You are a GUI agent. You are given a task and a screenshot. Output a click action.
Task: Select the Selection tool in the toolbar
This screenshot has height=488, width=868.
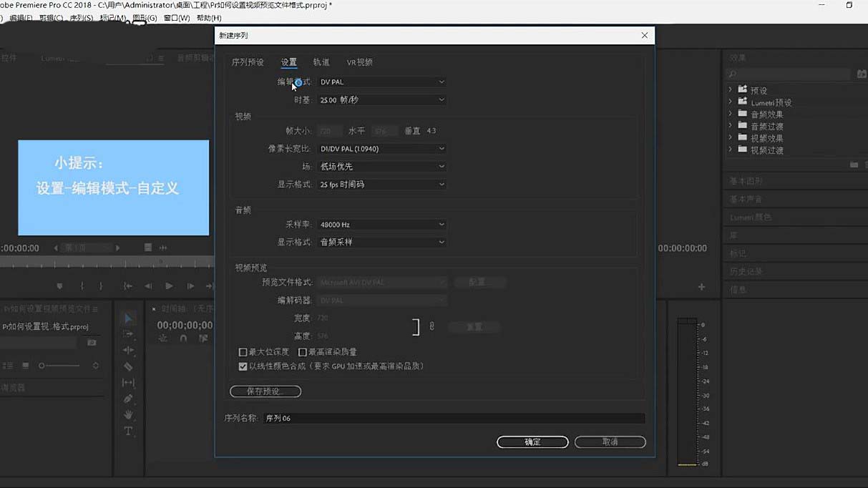pyautogui.click(x=129, y=317)
